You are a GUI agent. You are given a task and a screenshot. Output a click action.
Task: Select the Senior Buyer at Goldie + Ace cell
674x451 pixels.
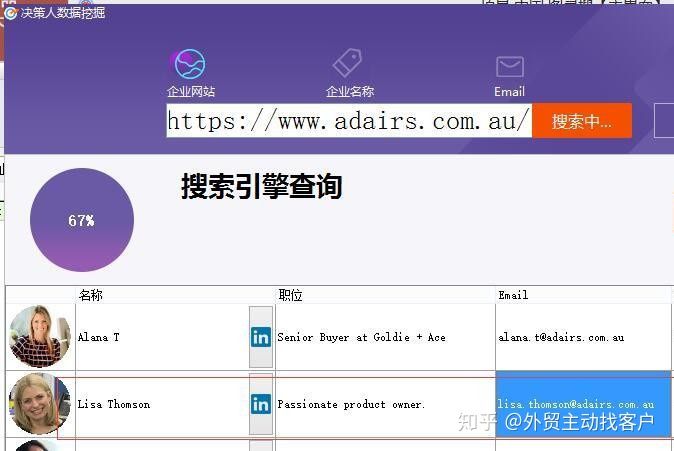click(x=385, y=337)
